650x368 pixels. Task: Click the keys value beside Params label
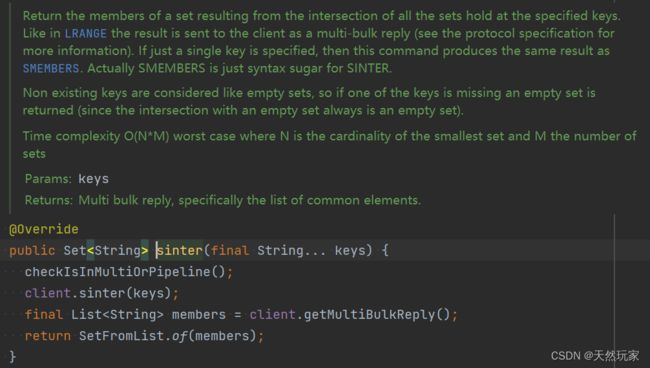94,179
